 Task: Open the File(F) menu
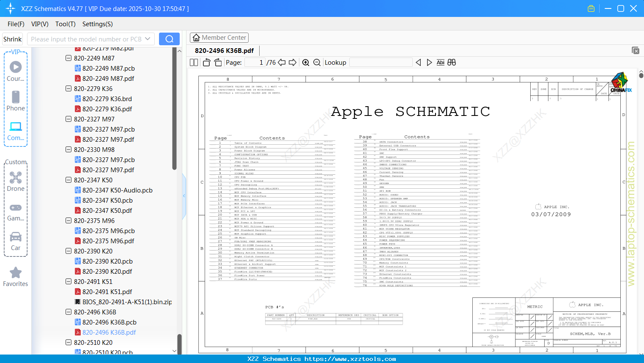click(x=16, y=24)
